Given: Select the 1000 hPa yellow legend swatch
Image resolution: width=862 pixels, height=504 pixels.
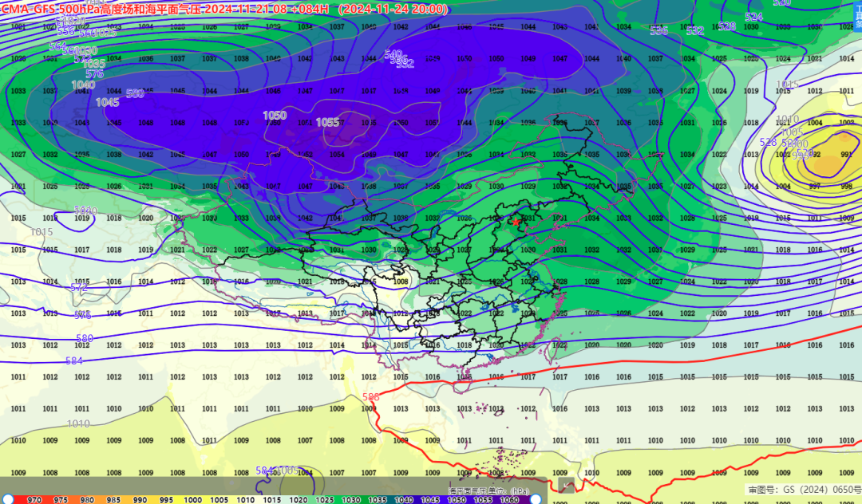Looking at the screenshot, I should [192, 499].
